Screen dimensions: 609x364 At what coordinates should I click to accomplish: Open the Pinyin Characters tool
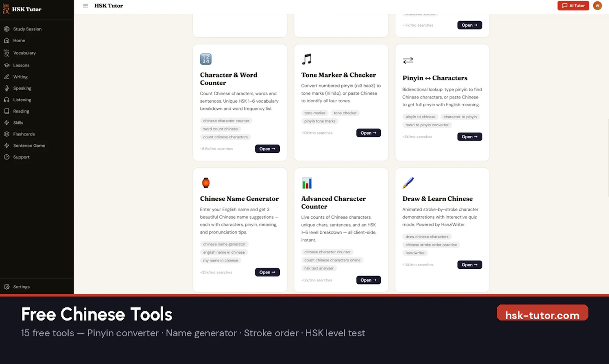tap(470, 137)
